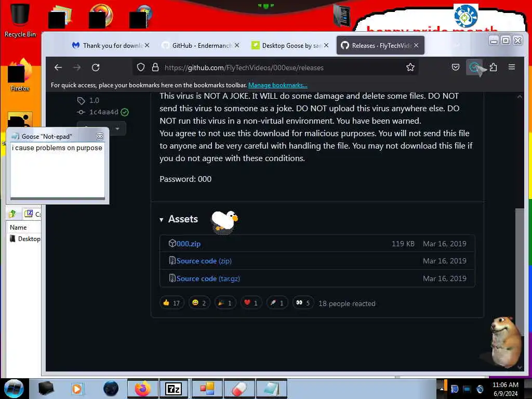Open Firefox from the taskbar
Screen dimensions: 532x399
click(143, 389)
